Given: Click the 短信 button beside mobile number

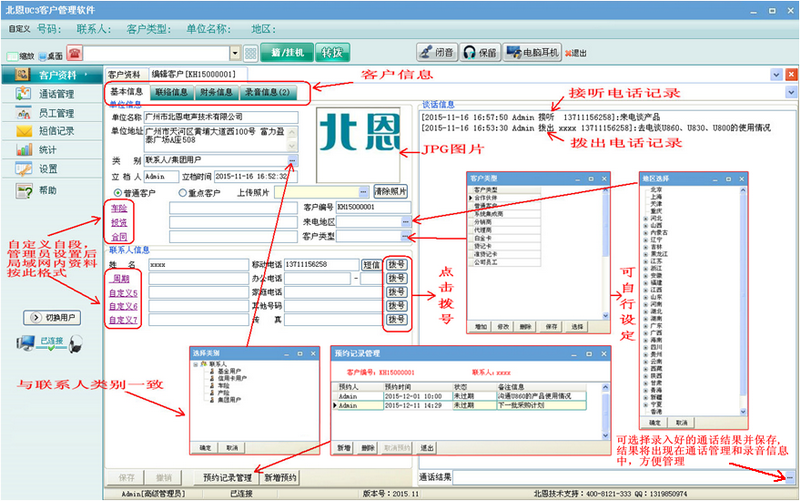Looking at the screenshot, I should (x=371, y=265).
